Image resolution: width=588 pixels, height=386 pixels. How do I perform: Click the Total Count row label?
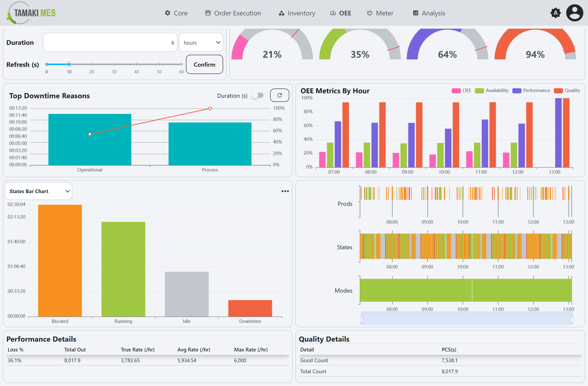[313, 371]
